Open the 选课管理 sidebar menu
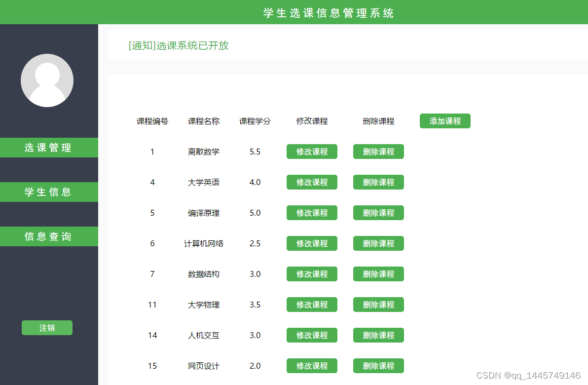588x385 pixels. 49,148
